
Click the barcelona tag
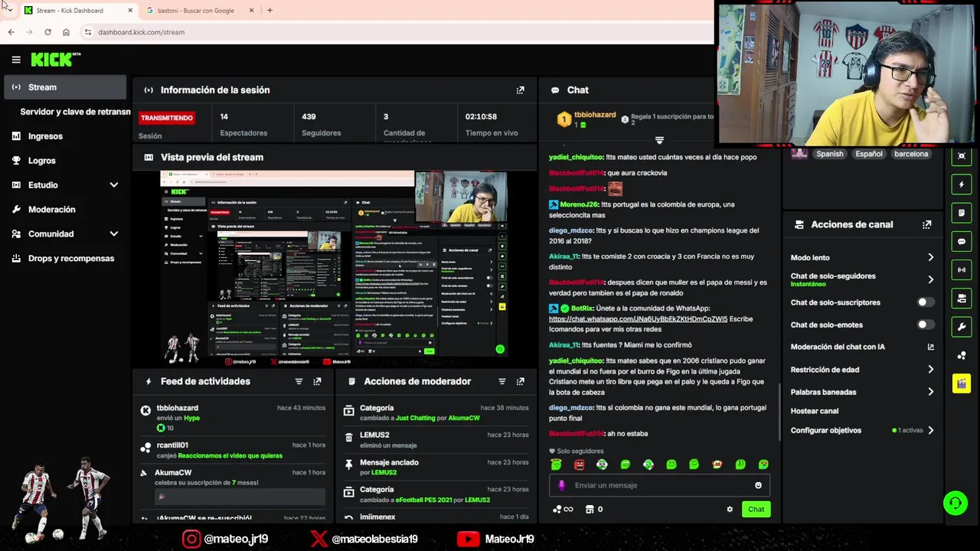910,154
